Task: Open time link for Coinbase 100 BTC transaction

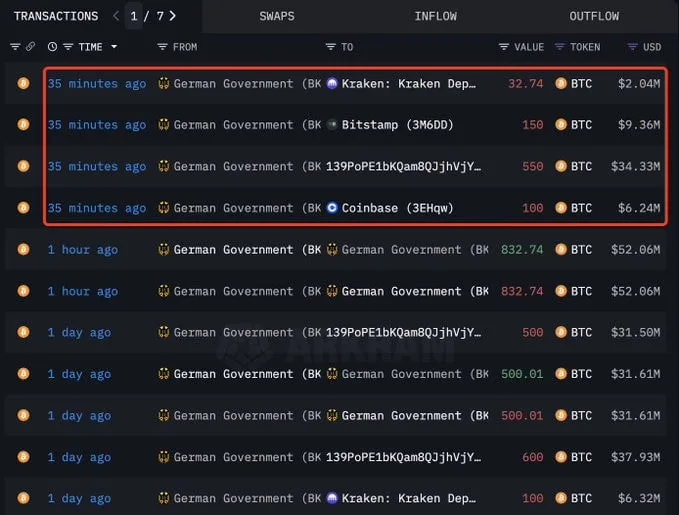Action: point(97,208)
